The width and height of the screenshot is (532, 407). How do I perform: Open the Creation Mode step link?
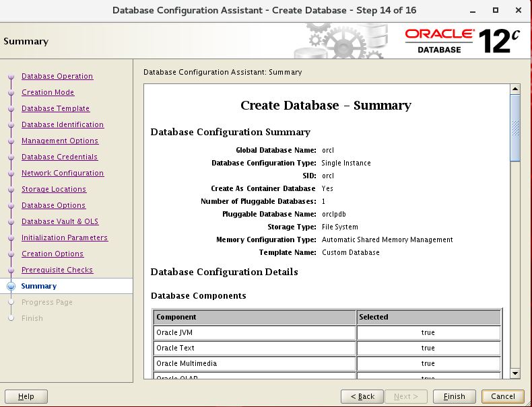click(48, 92)
